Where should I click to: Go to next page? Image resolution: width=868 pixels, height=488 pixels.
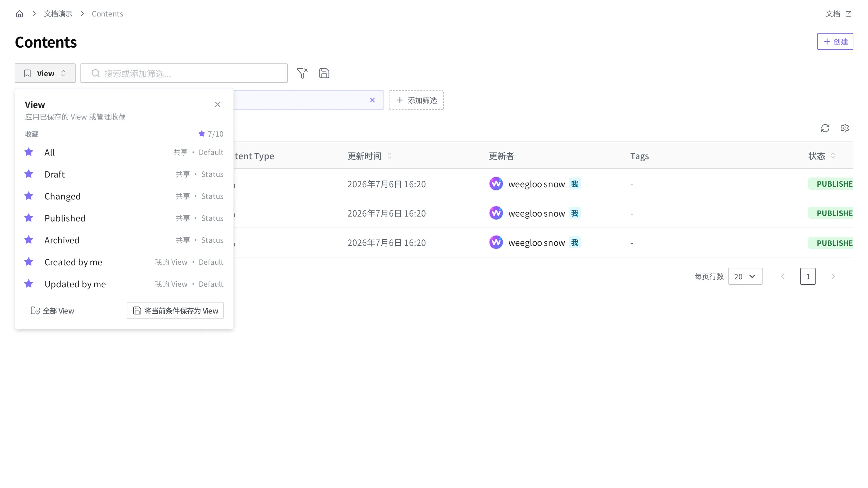[833, 277]
